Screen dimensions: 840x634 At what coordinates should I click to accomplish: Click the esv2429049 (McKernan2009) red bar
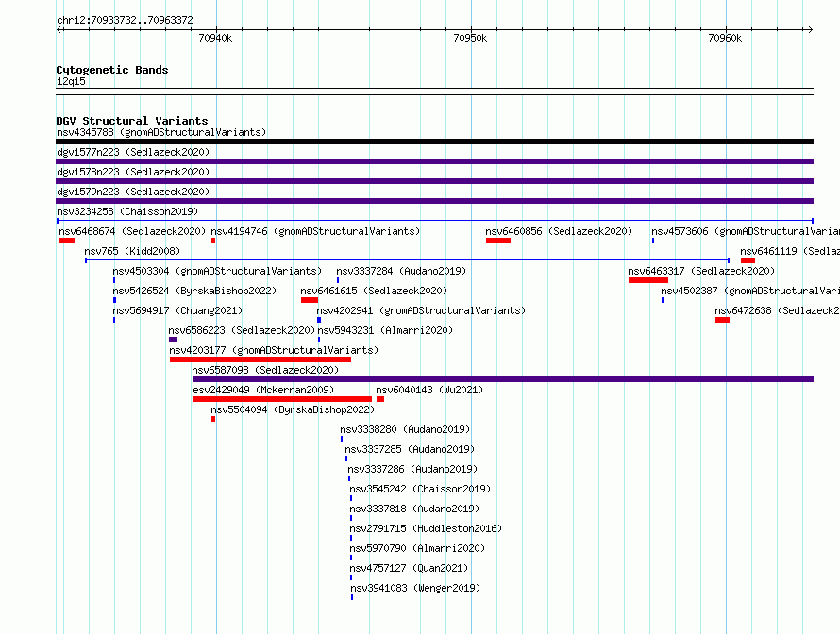[x=282, y=399]
